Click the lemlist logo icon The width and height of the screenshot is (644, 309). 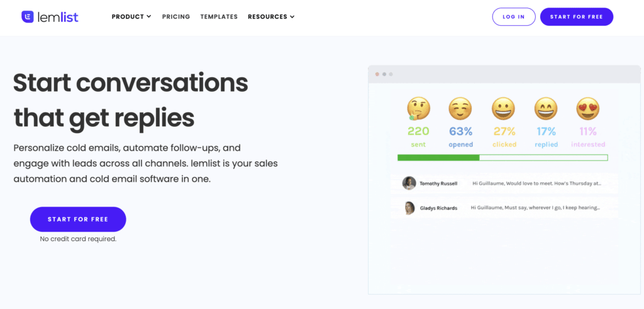tap(28, 17)
